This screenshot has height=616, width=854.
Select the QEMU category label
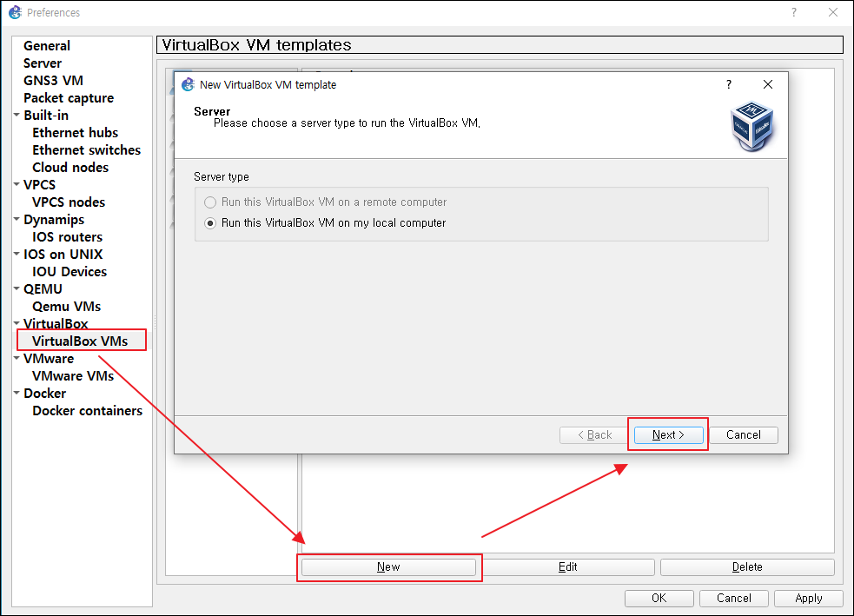point(43,289)
